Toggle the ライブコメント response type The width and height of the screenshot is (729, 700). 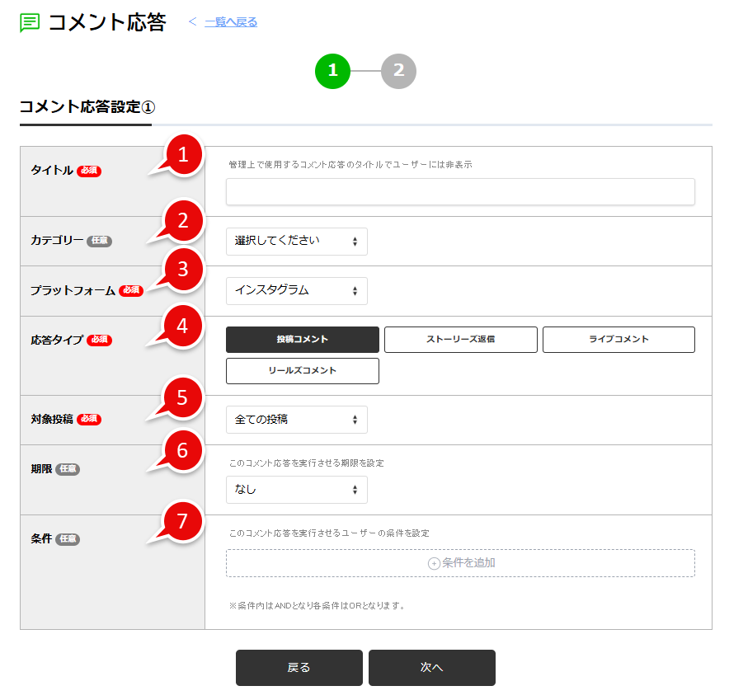point(618,339)
